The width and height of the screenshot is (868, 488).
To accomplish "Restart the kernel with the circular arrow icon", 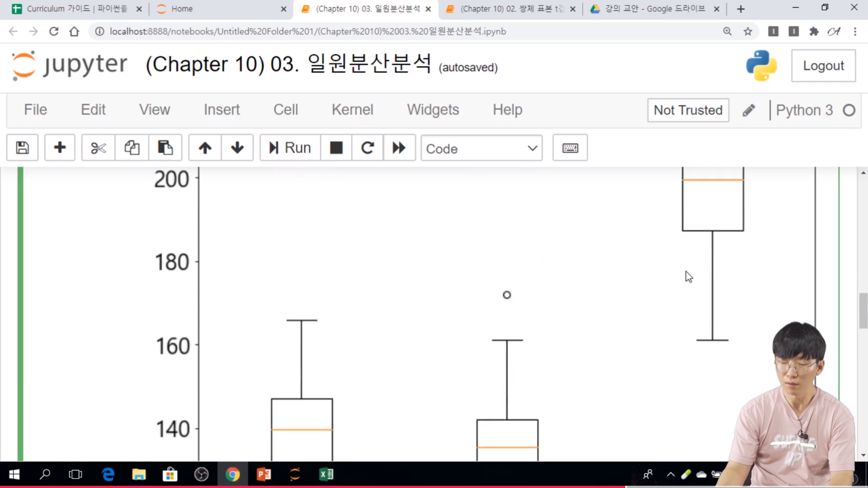I will 367,148.
